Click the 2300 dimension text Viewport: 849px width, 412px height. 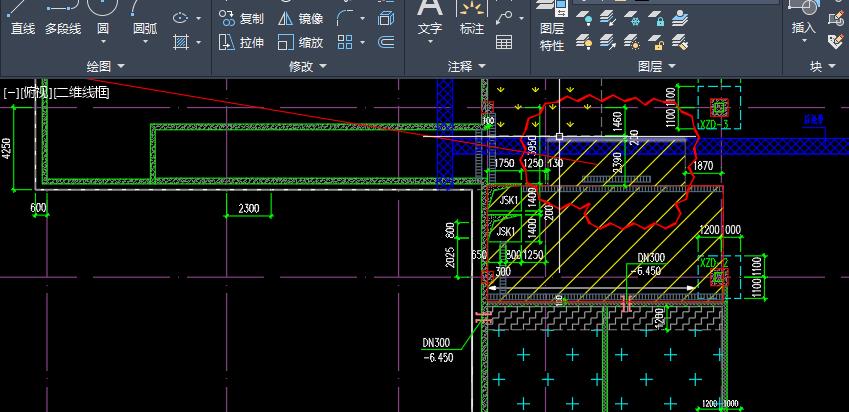(249, 208)
